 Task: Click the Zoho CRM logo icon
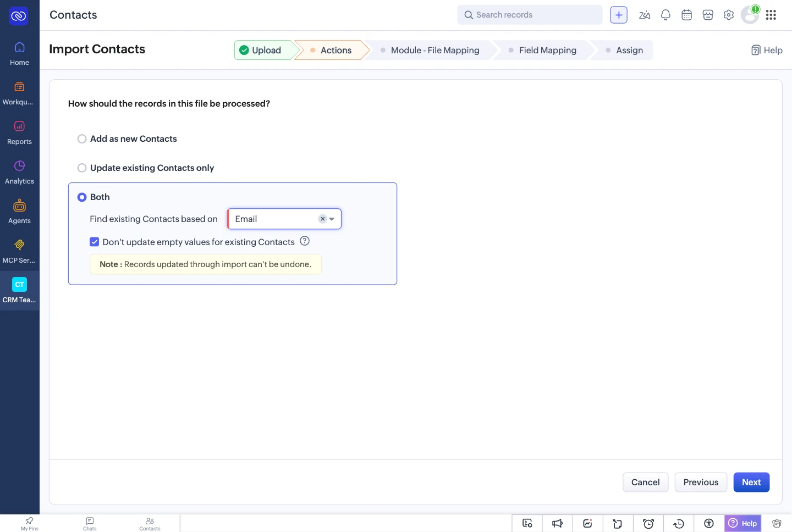click(19, 16)
